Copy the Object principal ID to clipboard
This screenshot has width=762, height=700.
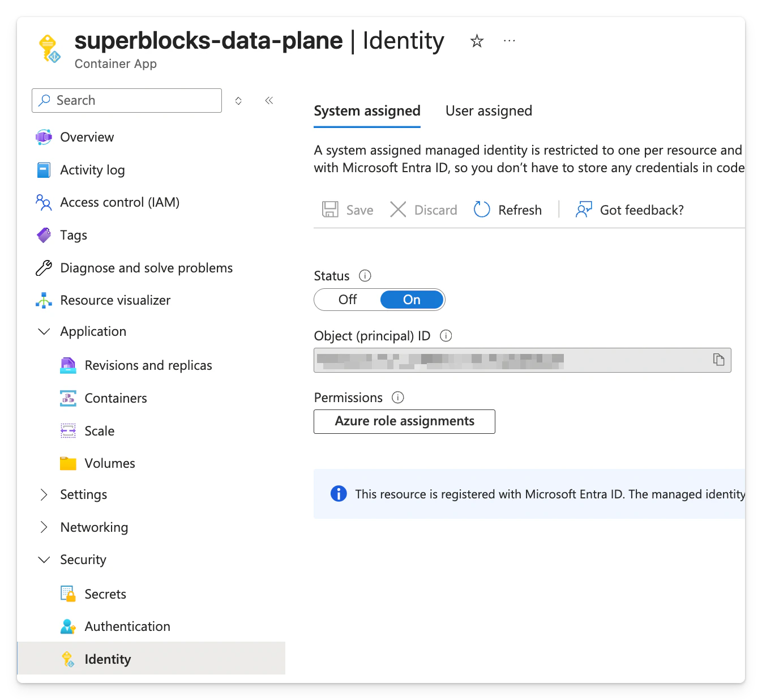click(718, 360)
